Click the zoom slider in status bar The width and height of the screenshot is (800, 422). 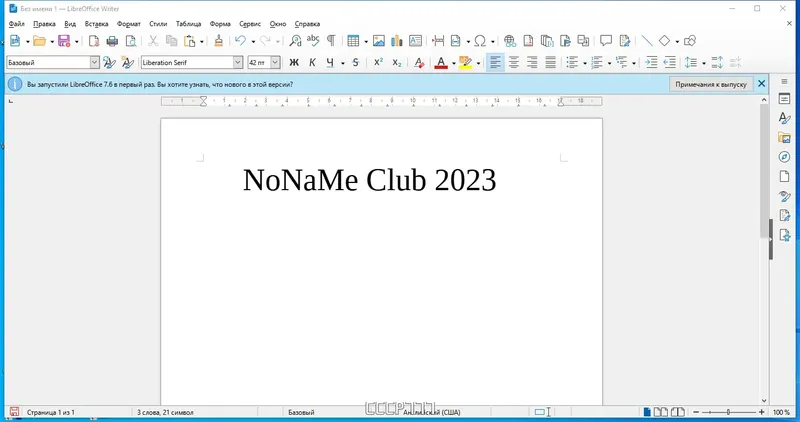click(x=729, y=412)
